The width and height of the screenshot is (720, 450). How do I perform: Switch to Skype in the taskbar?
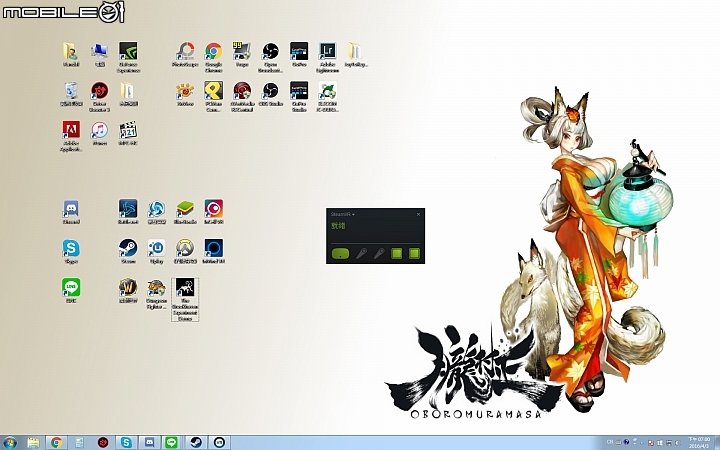coord(126,443)
